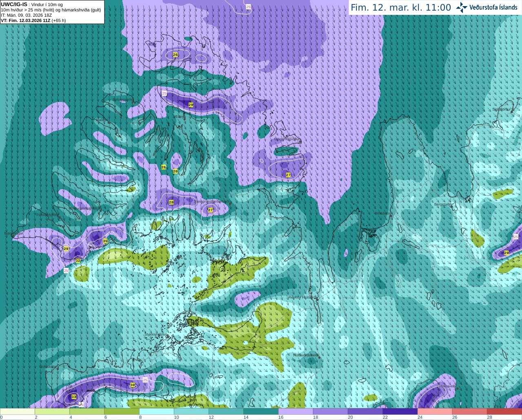522x420 pixels.
Task: Click the legend value 24
Action: pos(420,417)
